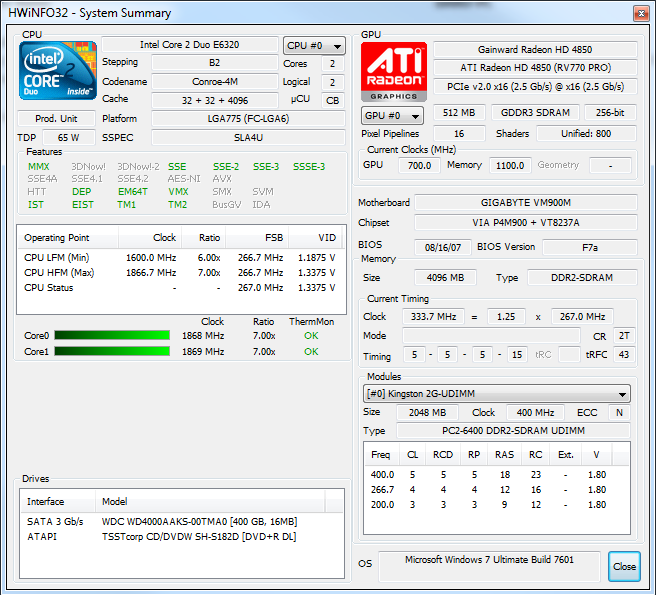Image resolution: width=656 pixels, height=595 pixels.
Task: Click the Microsoft Windows 7 Ultimate OS field
Action: coord(489,567)
